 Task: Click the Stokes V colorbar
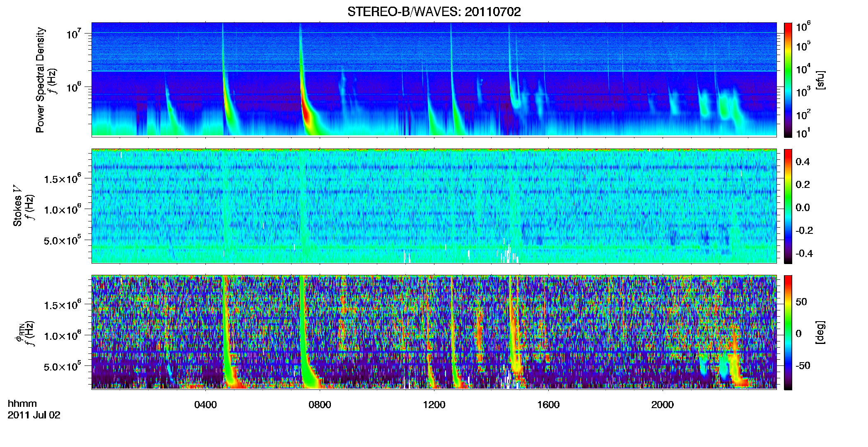[788, 206]
